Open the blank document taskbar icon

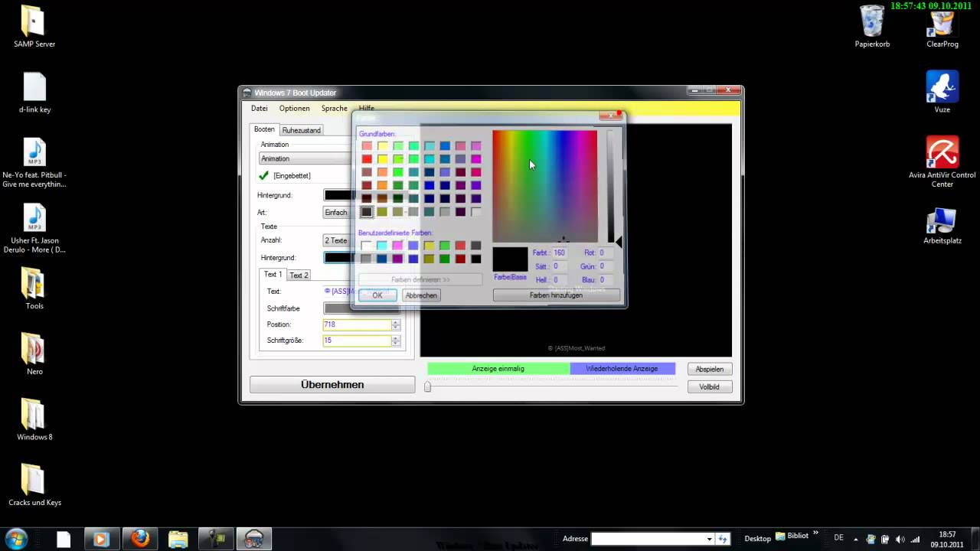tap(64, 539)
